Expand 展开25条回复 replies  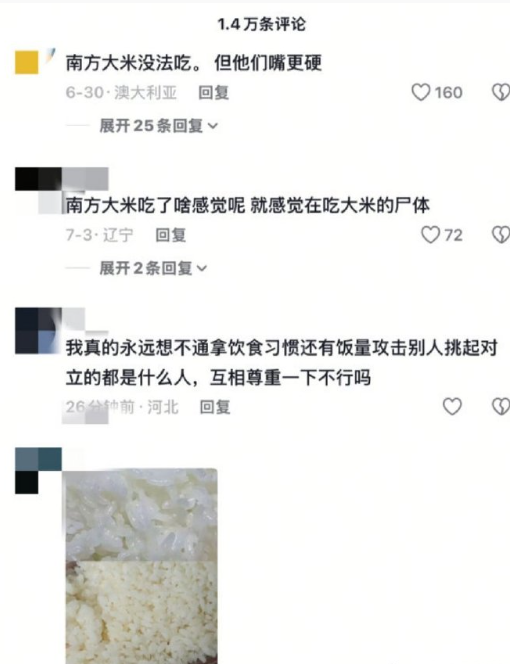(x=158, y=126)
